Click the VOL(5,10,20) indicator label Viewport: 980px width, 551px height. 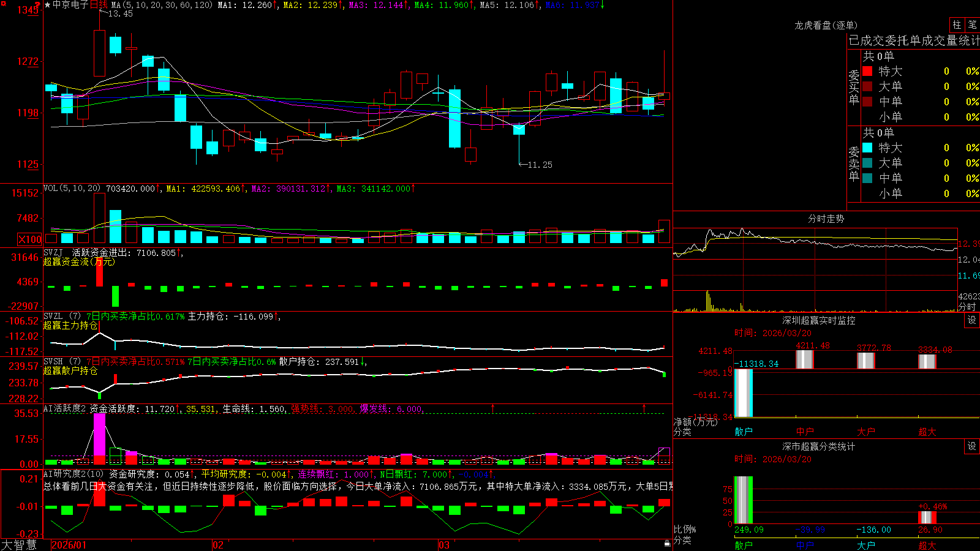pos(72,189)
